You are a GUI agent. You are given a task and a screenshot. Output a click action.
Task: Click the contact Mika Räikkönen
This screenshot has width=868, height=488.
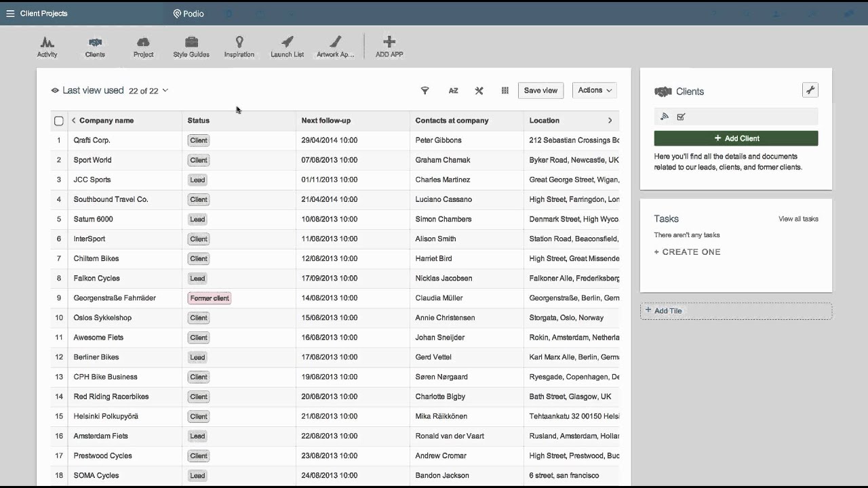click(441, 416)
